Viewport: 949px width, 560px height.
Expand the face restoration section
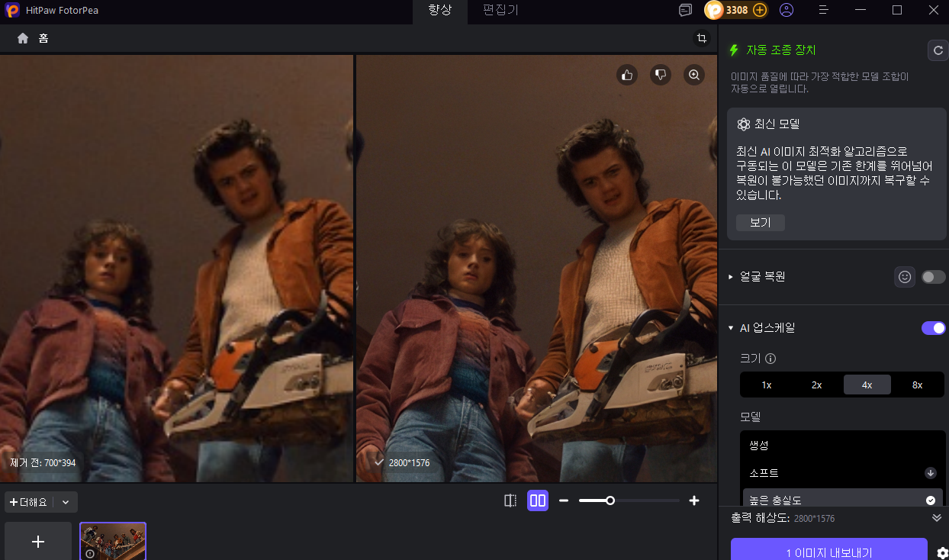click(730, 277)
